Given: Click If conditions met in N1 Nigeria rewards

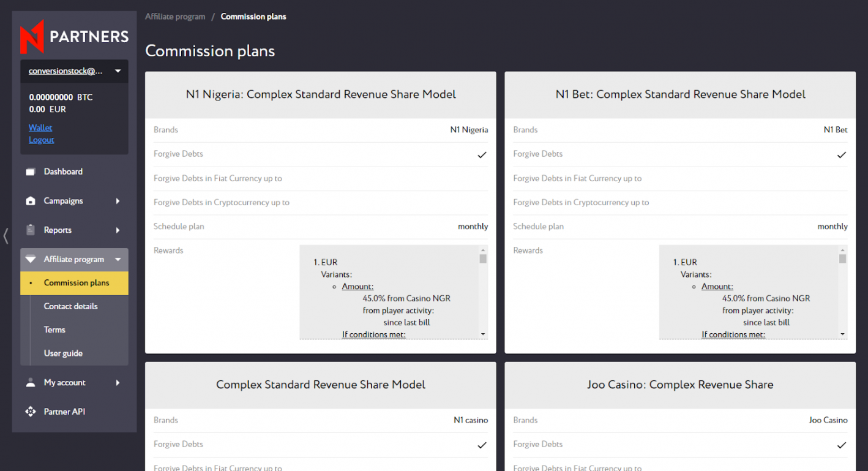Looking at the screenshot, I should [373, 334].
